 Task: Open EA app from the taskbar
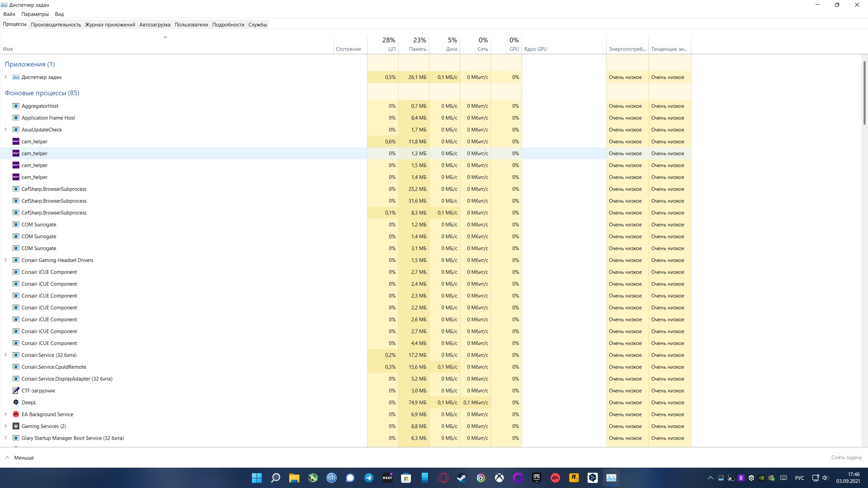tap(555, 478)
